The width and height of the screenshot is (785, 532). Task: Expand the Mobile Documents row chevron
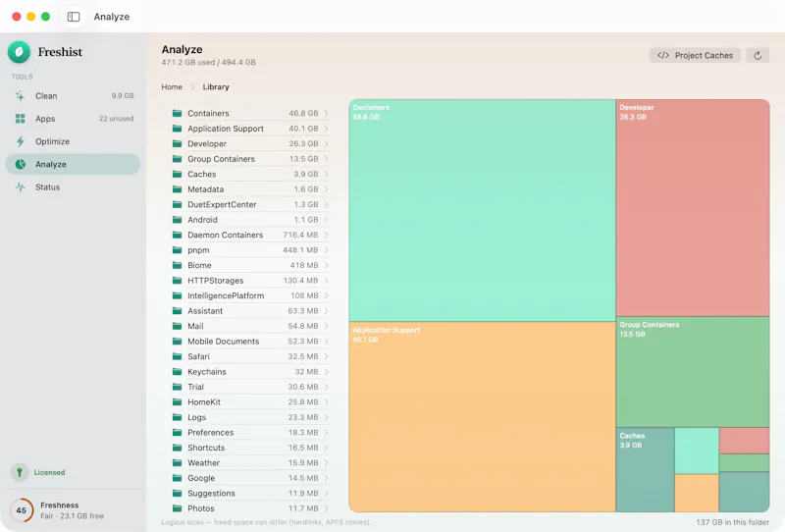click(x=327, y=342)
